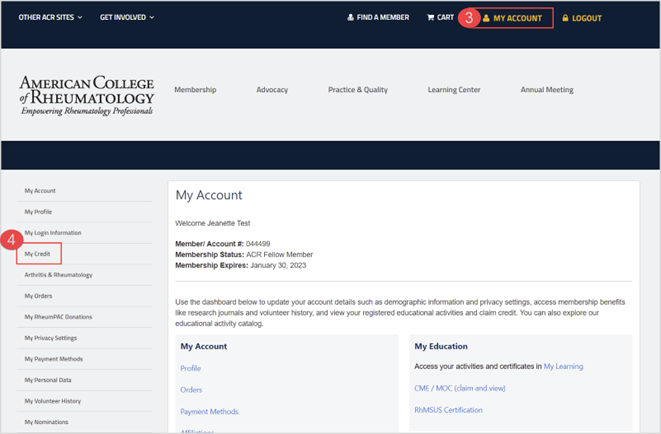Open My Nominations in the sidebar
This screenshot has height=434, width=661.
46,422
